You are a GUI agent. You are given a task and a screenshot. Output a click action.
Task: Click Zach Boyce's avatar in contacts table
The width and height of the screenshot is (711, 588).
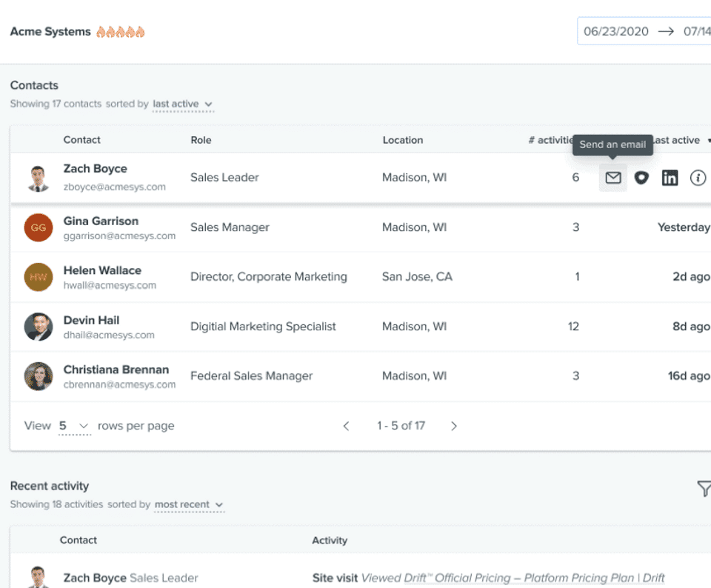coord(38,178)
